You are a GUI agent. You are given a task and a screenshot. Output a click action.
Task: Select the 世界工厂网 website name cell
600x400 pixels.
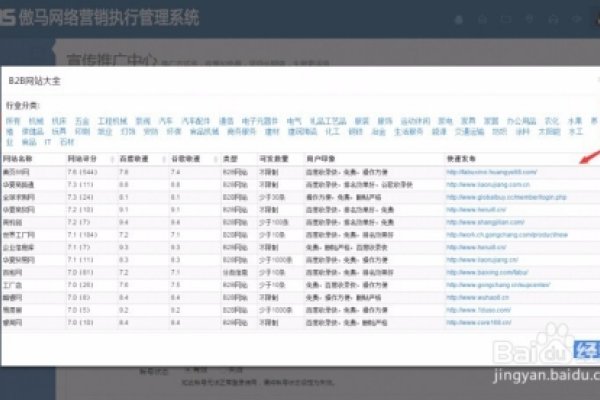(x=19, y=235)
